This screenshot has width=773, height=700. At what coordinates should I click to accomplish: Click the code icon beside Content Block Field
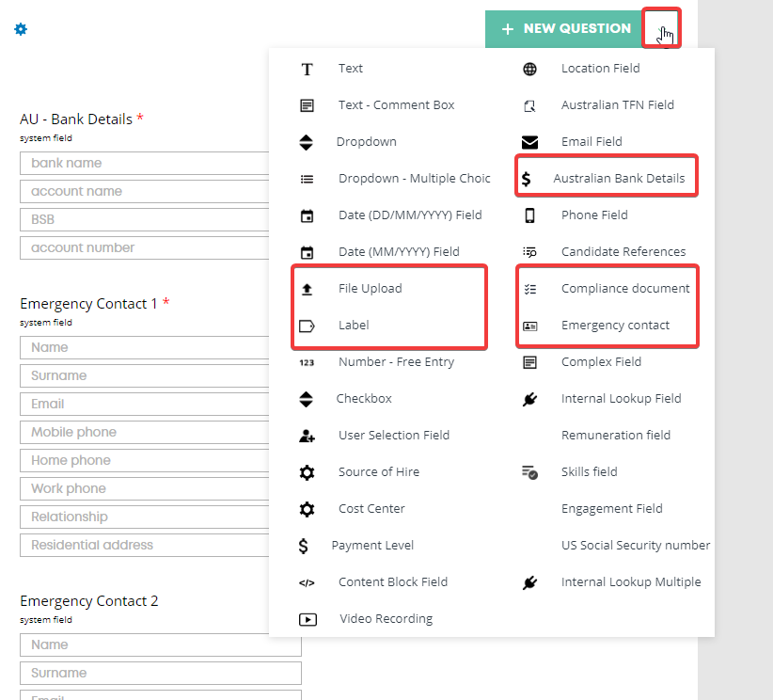coord(307,581)
